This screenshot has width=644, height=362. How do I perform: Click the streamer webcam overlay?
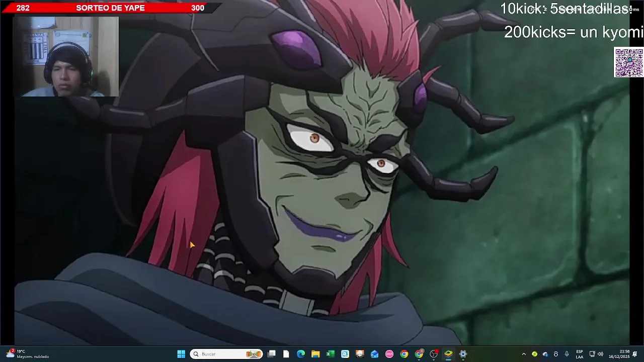coord(66,56)
